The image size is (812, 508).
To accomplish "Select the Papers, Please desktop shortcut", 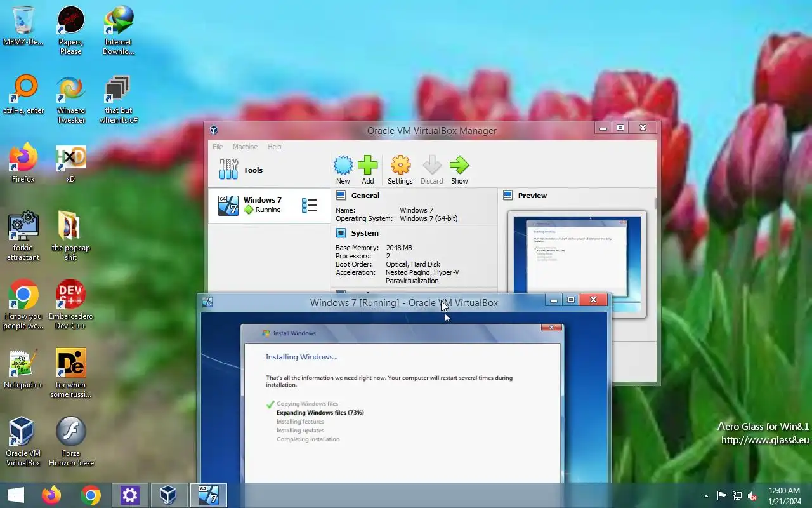I will (x=70, y=30).
